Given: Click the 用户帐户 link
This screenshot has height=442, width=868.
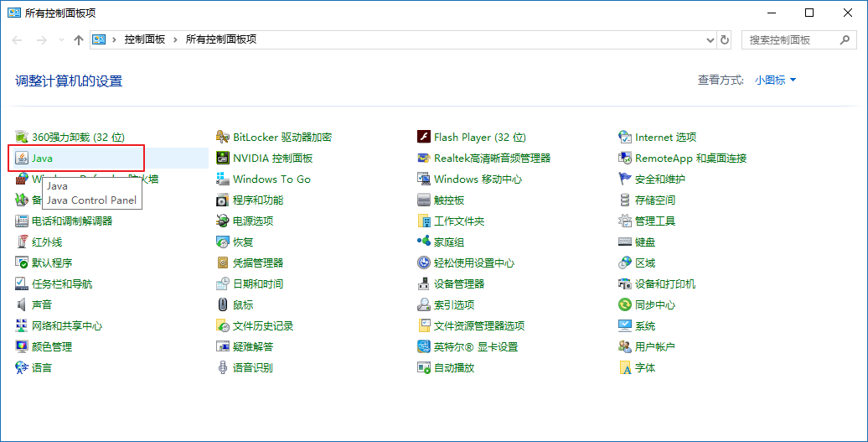Looking at the screenshot, I should (x=654, y=347).
